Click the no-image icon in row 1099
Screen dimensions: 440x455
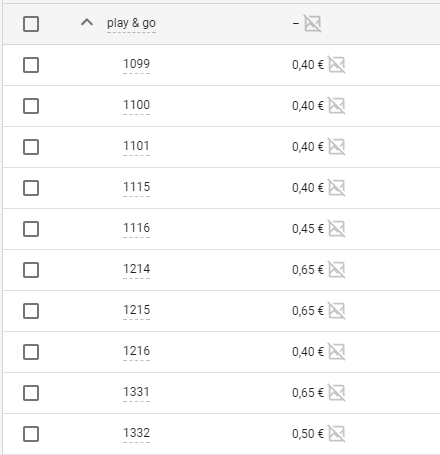337,64
